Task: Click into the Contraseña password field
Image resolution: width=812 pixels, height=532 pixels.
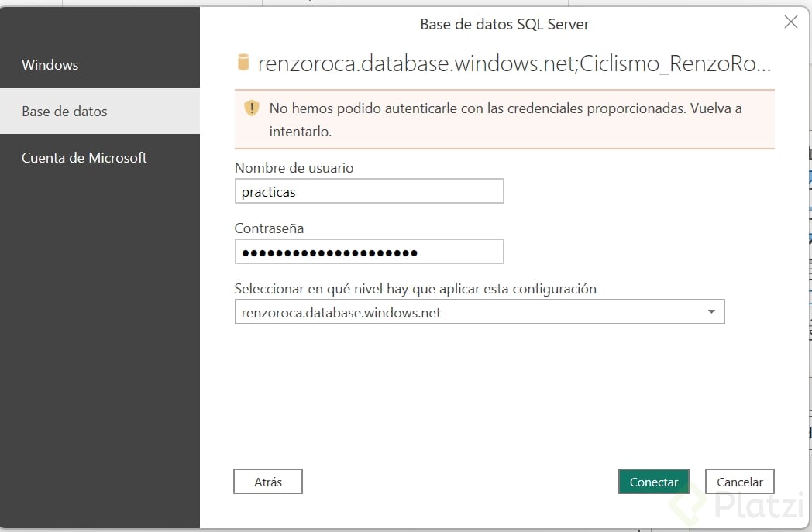Action: pyautogui.click(x=369, y=252)
